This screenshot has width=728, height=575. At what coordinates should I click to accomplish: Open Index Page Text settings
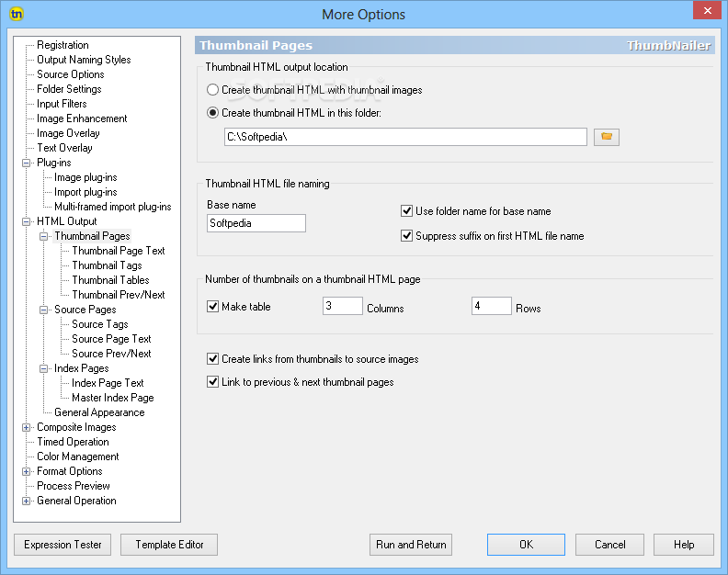tap(108, 383)
